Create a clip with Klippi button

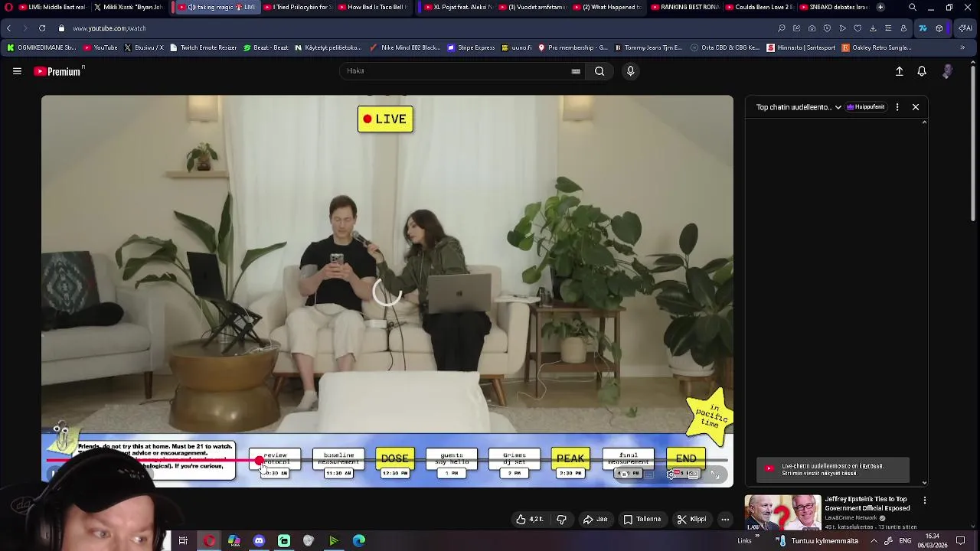point(691,519)
